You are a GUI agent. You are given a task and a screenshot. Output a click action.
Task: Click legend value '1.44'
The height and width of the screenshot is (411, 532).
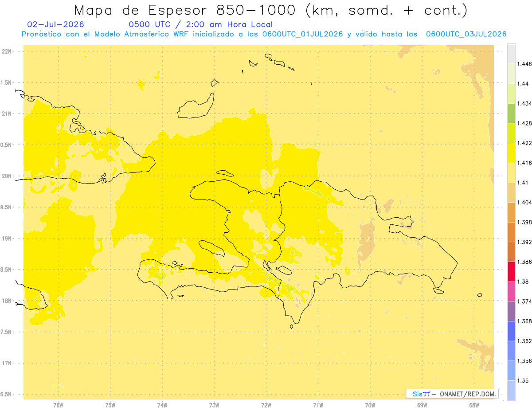tap(523, 84)
